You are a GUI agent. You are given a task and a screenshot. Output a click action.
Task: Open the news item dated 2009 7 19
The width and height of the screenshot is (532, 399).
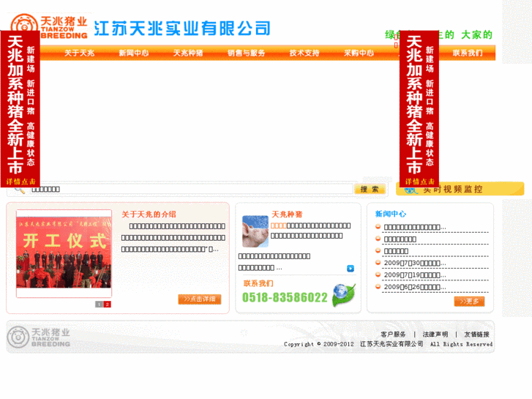(415, 275)
